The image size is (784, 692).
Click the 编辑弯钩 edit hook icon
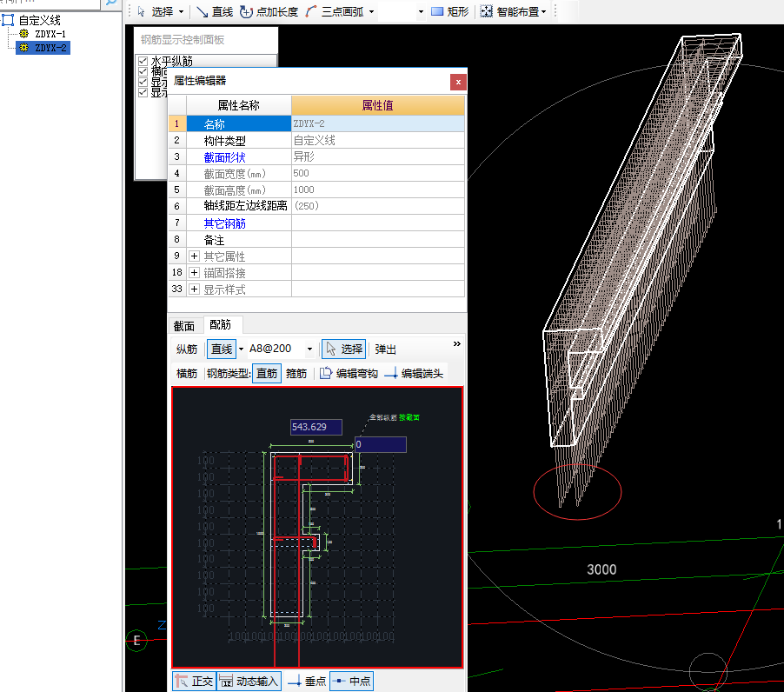click(349, 374)
